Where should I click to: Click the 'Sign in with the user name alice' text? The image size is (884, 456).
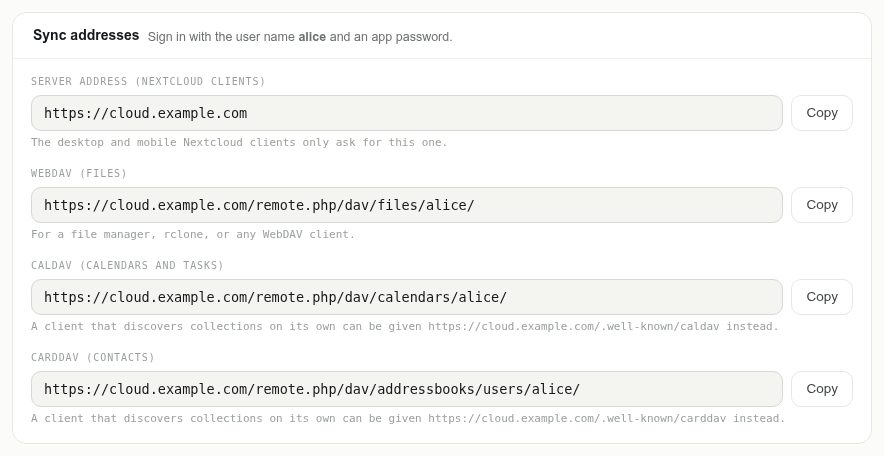point(237,37)
